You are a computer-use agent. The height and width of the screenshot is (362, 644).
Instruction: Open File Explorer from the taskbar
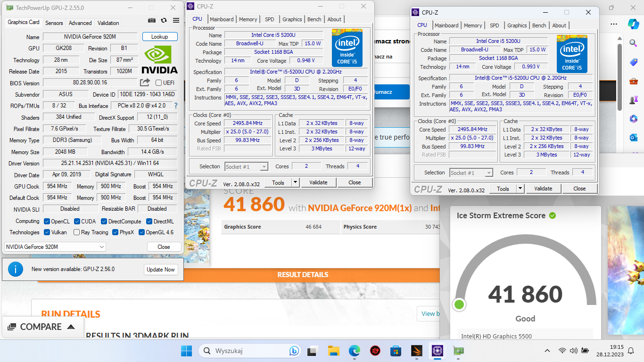(333, 351)
